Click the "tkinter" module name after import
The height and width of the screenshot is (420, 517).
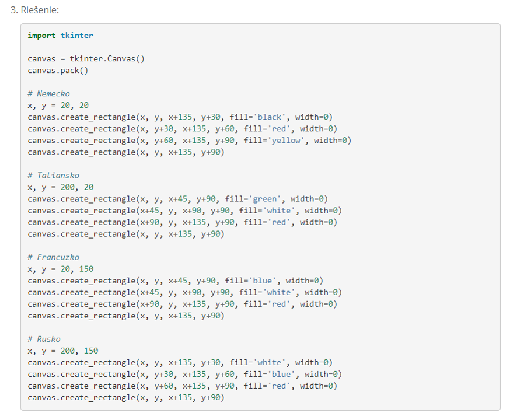76,36
